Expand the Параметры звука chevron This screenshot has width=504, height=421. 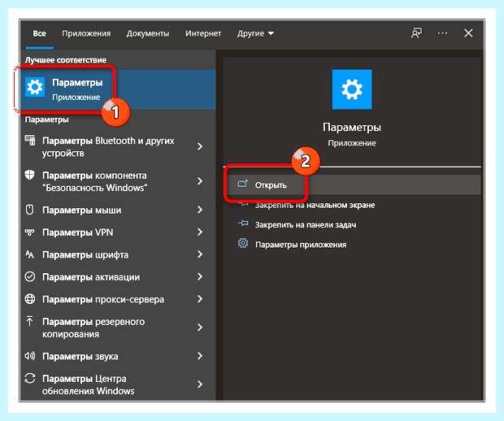pyautogui.click(x=200, y=356)
